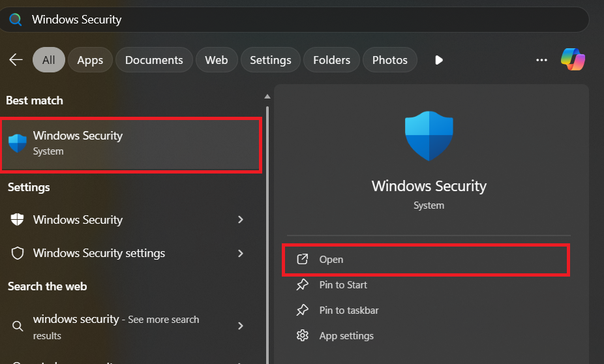Select the Photos filter tab
This screenshot has height=364, width=604.
point(389,60)
